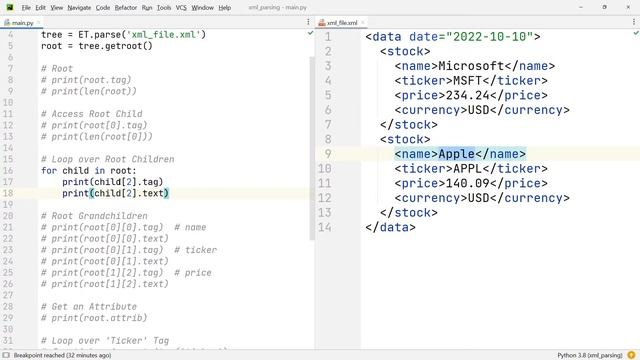Toggle the tool windows icon in status bar
Image resolution: width=640 pixels, height=360 pixels.
(6, 355)
